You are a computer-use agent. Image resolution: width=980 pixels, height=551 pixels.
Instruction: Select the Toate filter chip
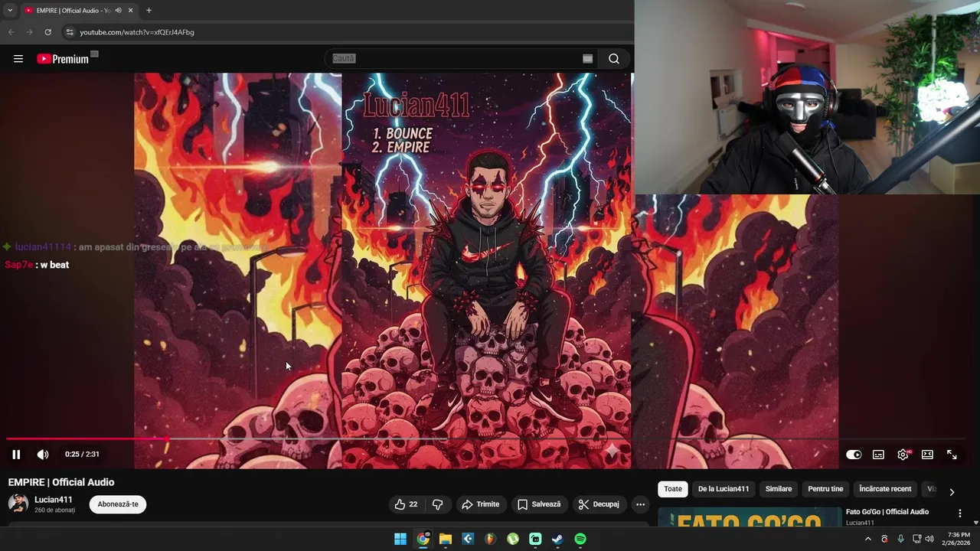673,489
